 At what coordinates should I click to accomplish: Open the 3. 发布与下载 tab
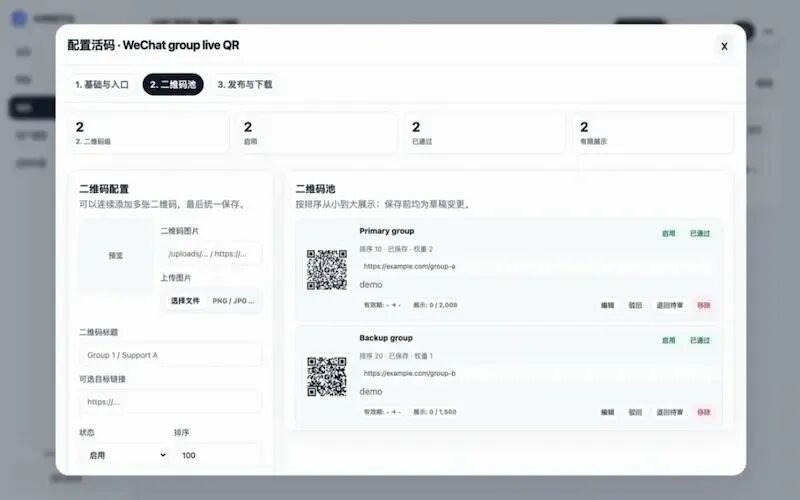point(245,84)
